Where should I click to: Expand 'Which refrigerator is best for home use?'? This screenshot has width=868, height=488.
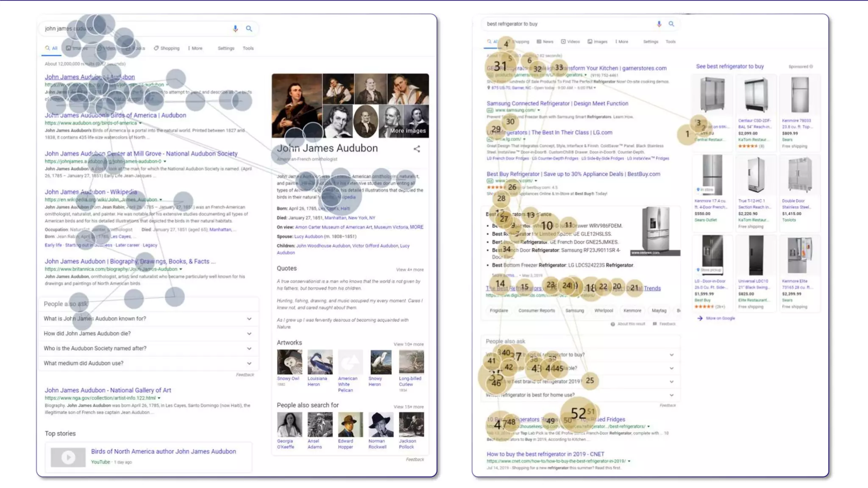click(671, 395)
